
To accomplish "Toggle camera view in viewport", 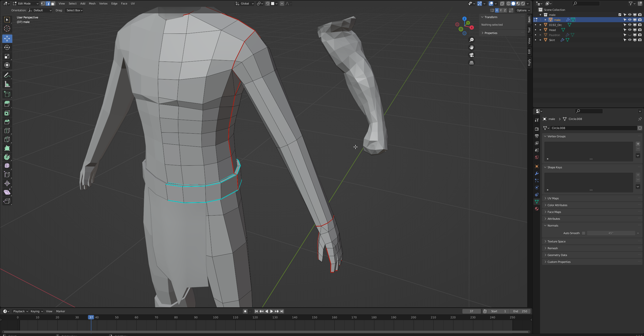I will point(471,55).
